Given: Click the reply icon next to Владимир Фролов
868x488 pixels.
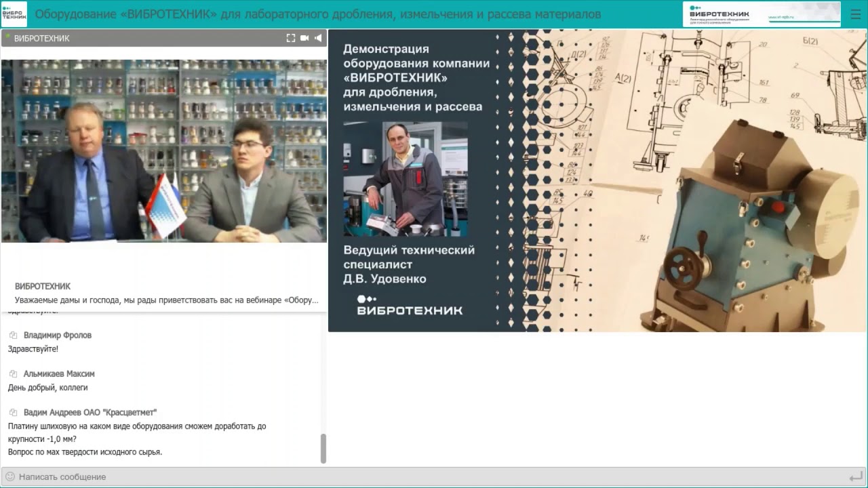Looking at the screenshot, I should point(13,335).
